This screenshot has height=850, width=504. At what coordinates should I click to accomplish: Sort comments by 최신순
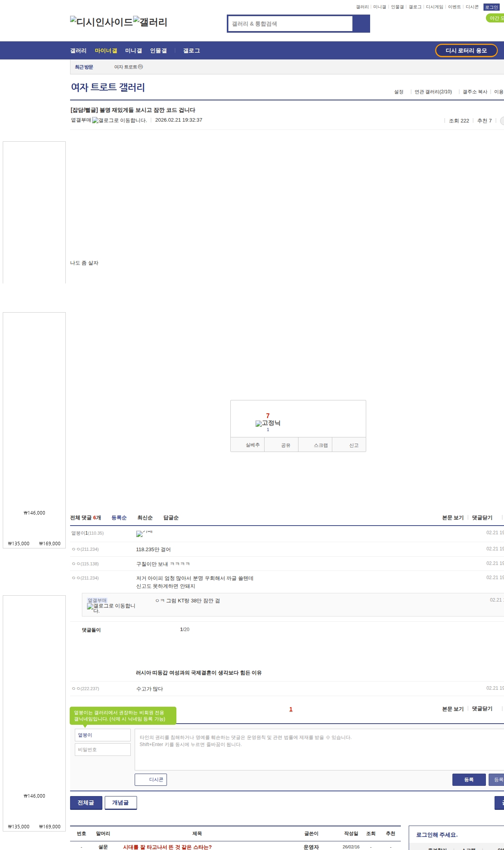pos(145,518)
